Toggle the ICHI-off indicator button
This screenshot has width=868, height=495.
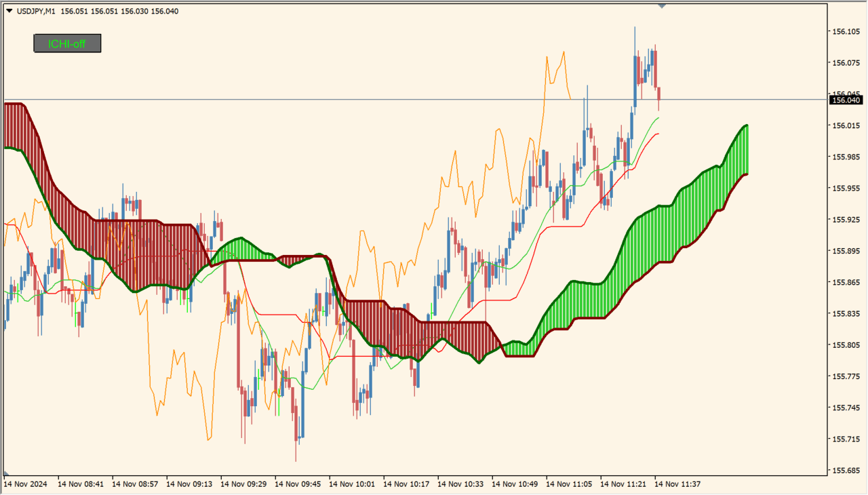tap(67, 44)
